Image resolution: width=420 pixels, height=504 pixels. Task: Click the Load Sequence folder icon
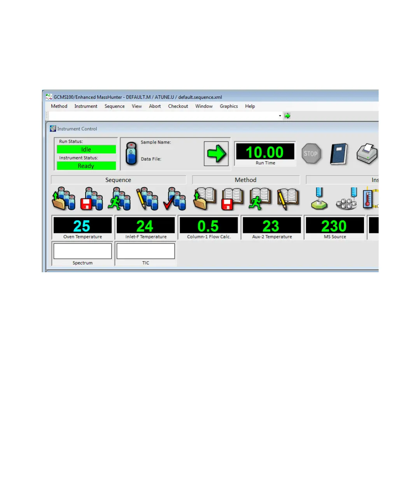coord(64,199)
